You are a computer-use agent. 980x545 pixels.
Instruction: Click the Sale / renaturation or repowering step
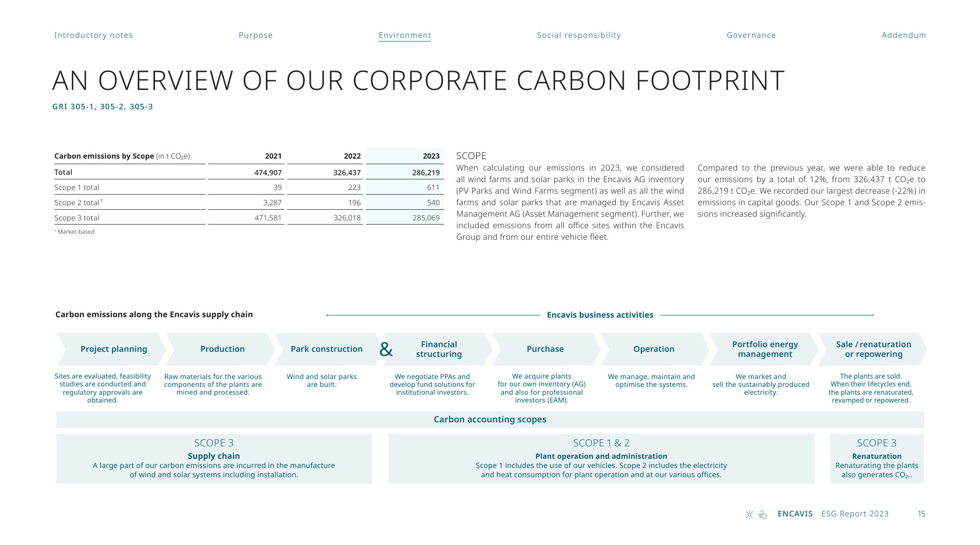click(x=873, y=349)
